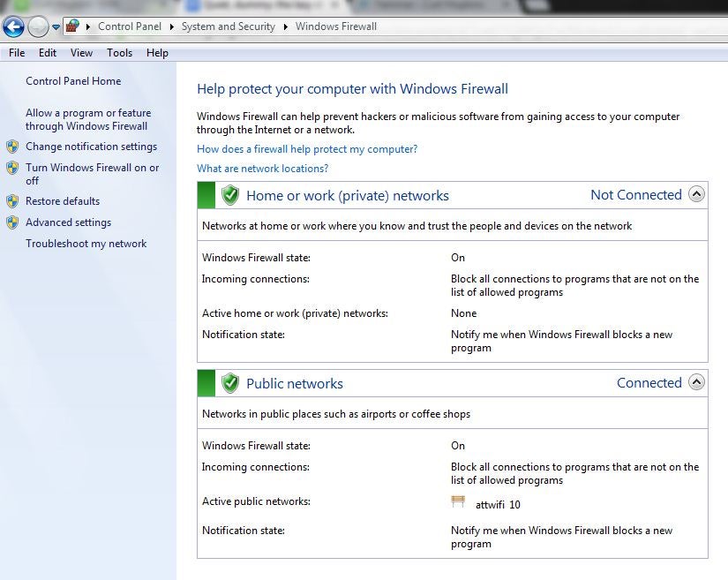Click Home or work (private) networks heading
The width and height of the screenshot is (728, 580).
(348, 195)
